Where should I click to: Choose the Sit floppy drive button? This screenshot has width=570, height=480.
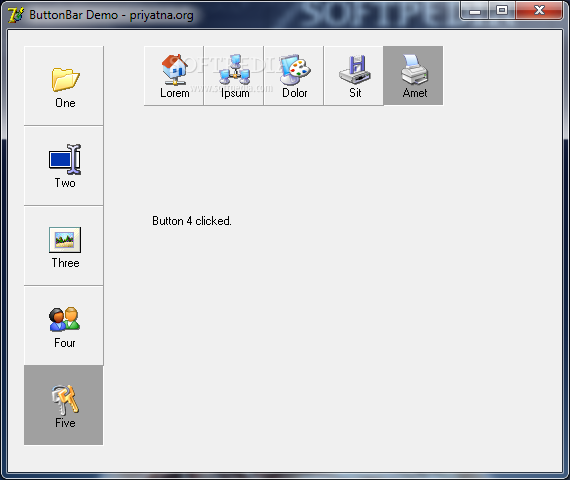[x=354, y=76]
